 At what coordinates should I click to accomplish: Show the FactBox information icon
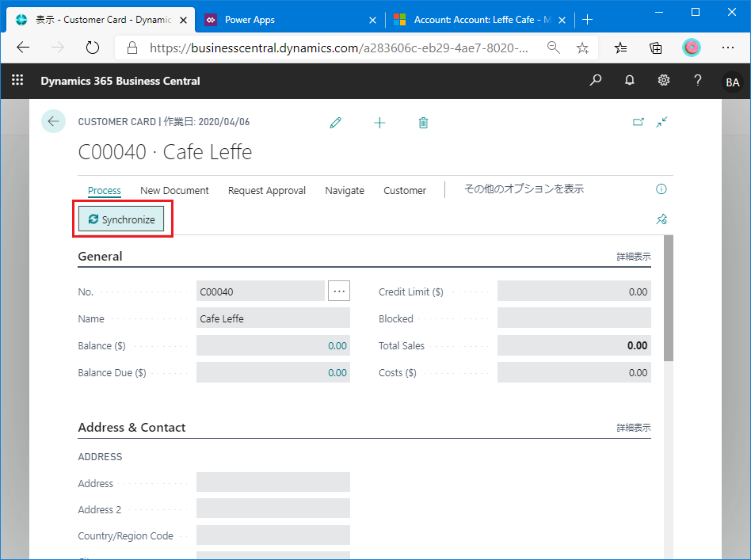[661, 189]
